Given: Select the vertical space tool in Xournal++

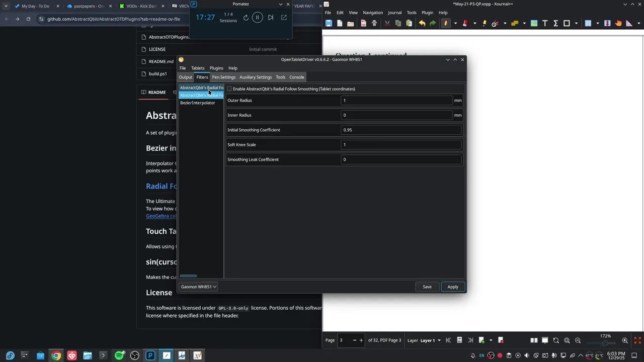Looking at the screenshot, I should pyautogui.click(x=607, y=23).
